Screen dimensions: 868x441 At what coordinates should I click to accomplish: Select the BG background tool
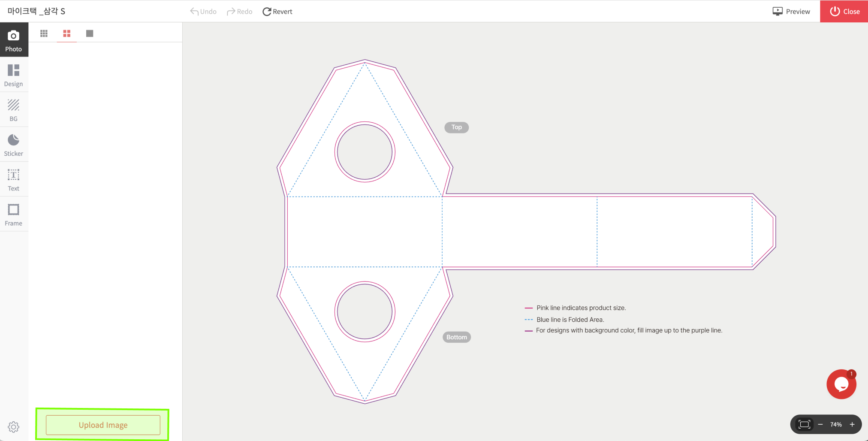tap(14, 110)
